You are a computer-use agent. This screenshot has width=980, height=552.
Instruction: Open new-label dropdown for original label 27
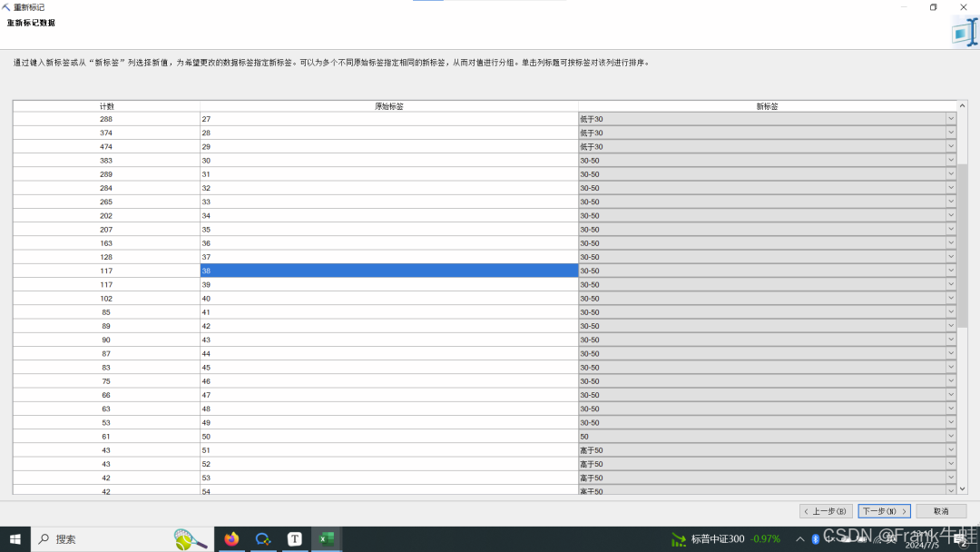(951, 119)
